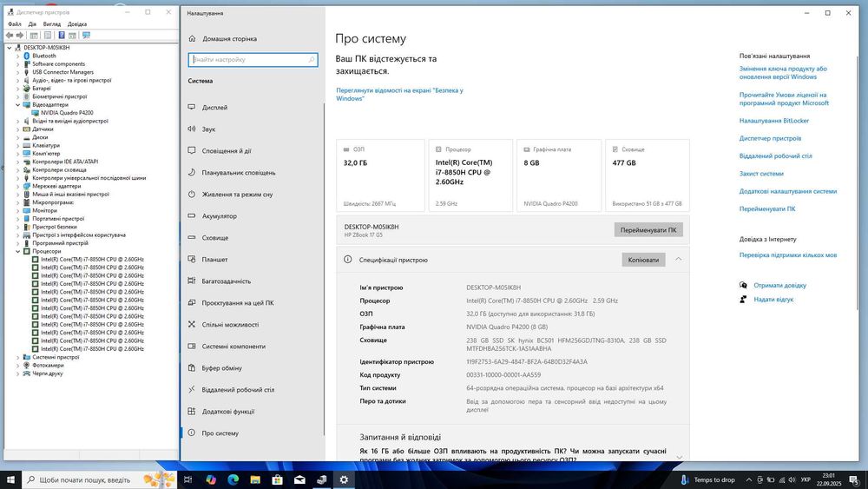Open Microsoft Edge from the taskbar
This screenshot has height=489, width=868.
click(233, 479)
